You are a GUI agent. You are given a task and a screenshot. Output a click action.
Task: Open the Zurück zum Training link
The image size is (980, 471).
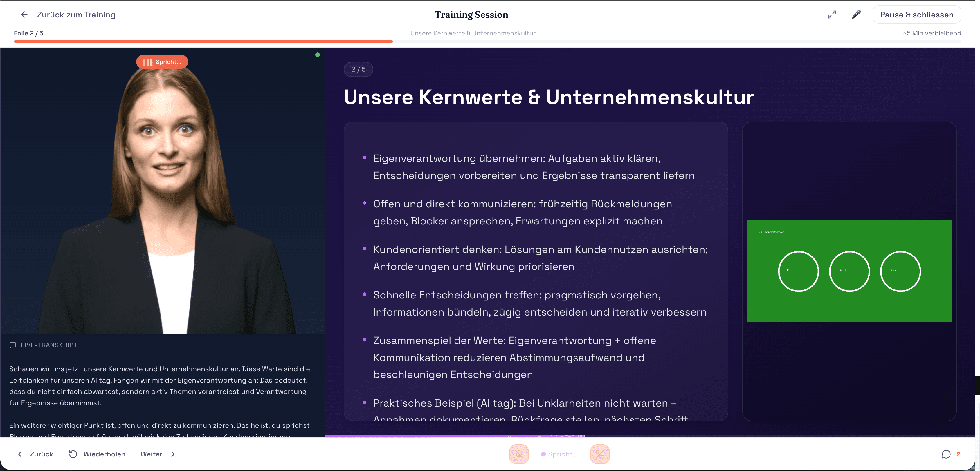click(x=76, y=15)
